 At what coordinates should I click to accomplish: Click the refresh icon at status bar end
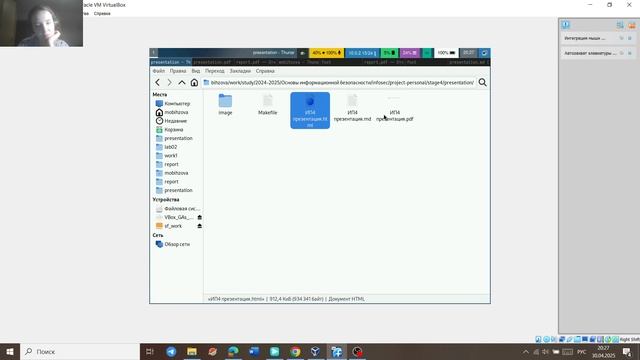click(484, 53)
